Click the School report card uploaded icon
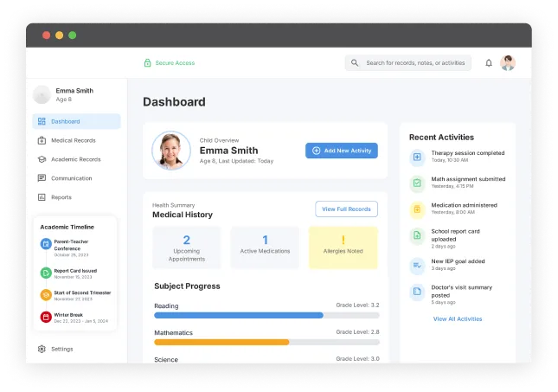 tap(416, 235)
